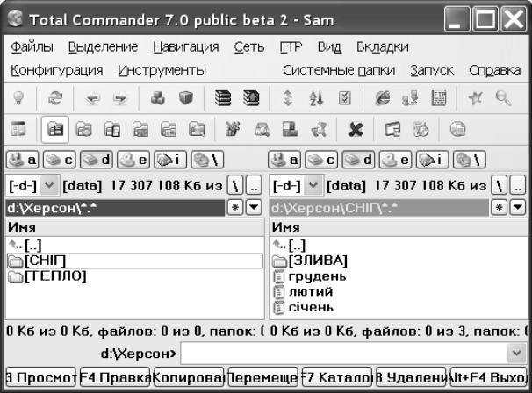Click the F7 Каталог button
Image resolution: width=532 pixels, height=393 pixels.
click(337, 377)
